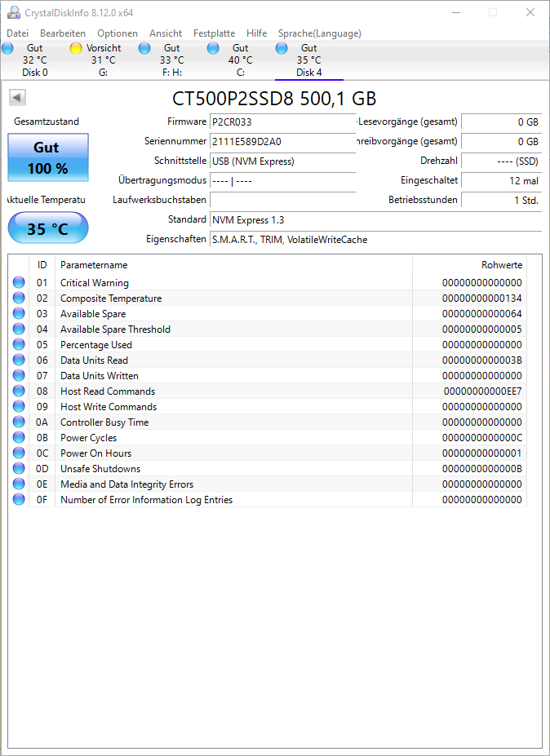The image size is (550, 756).
Task: Select the Composite Temperature parameter name
Action: pos(111,298)
